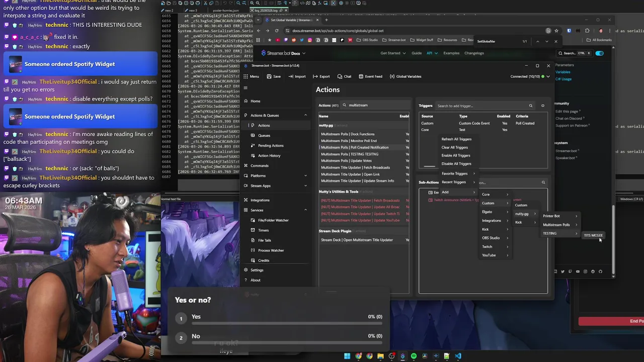Open the Core submenu under Add
This screenshot has height=362, width=644.
coord(495,195)
